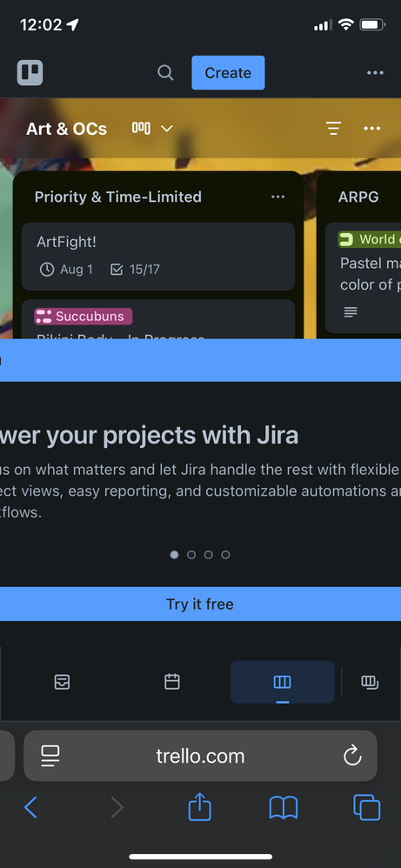Open the Trello home logo icon
401x868 pixels.
[30, 72]
